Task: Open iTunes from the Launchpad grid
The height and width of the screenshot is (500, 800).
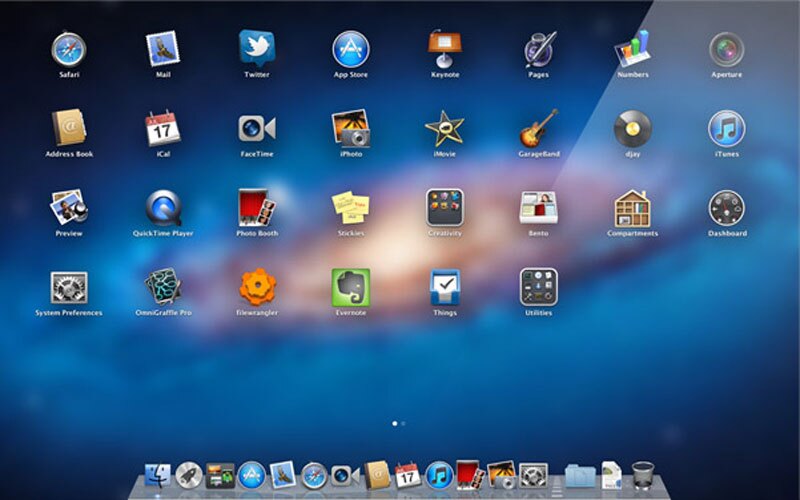Action: 727,129
